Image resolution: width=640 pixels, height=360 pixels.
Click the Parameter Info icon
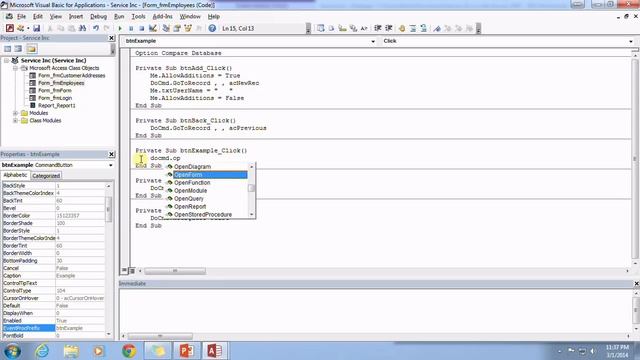(353, 28)
